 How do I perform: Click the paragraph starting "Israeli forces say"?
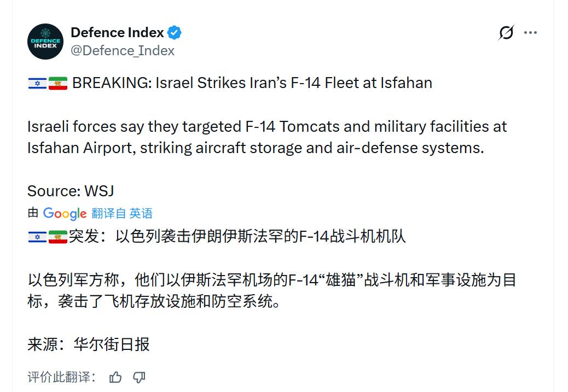[267, 137]
